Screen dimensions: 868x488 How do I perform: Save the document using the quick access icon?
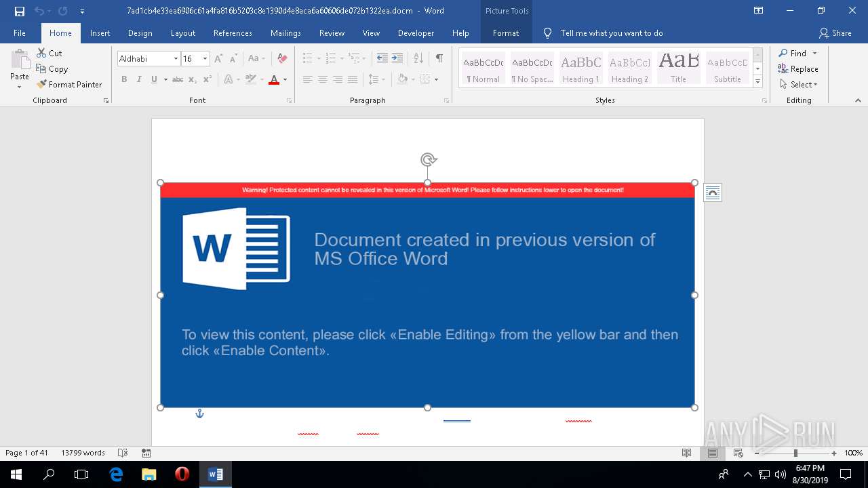(19, 11)
